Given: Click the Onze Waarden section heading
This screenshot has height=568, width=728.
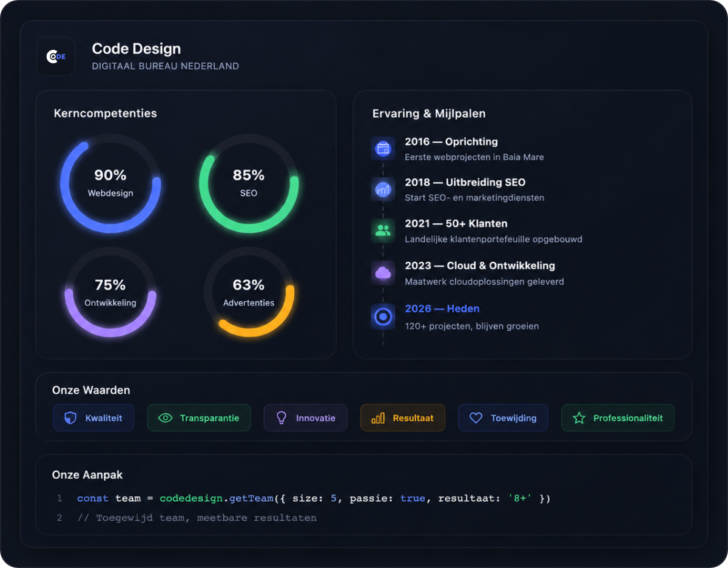Looking at the screenshot, I should [x=91, y=390].
